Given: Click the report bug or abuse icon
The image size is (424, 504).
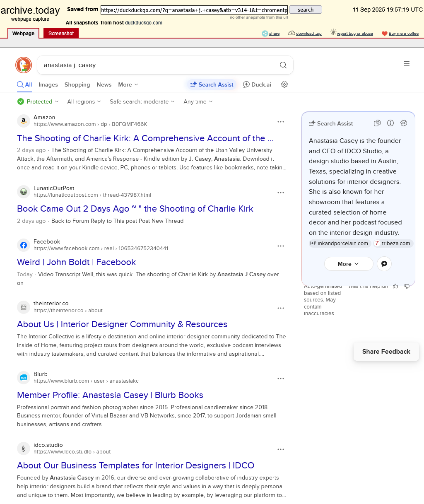Looking at the screenshot, I should (x=333, y=32).
